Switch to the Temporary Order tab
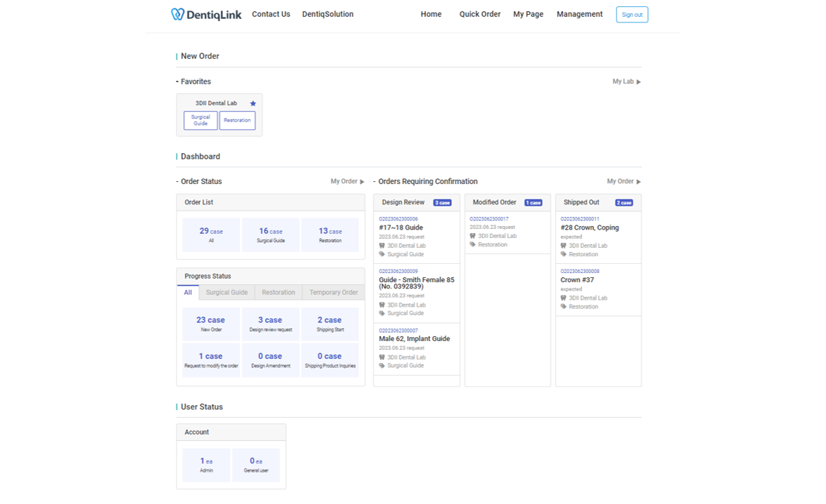Screen dimensions: 826x504 [x=333, y=292]
